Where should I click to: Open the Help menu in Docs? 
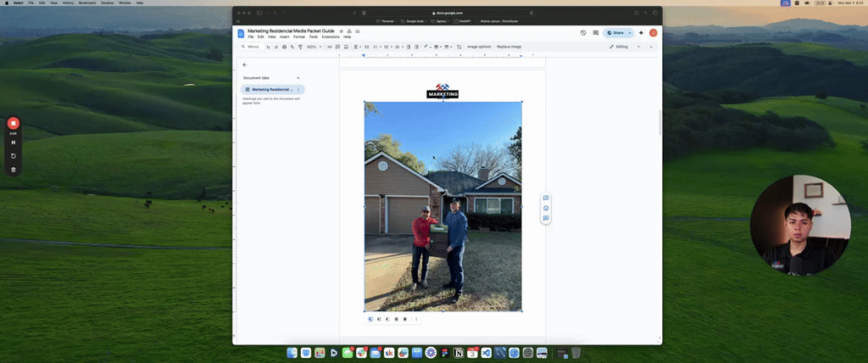point(347,36)
